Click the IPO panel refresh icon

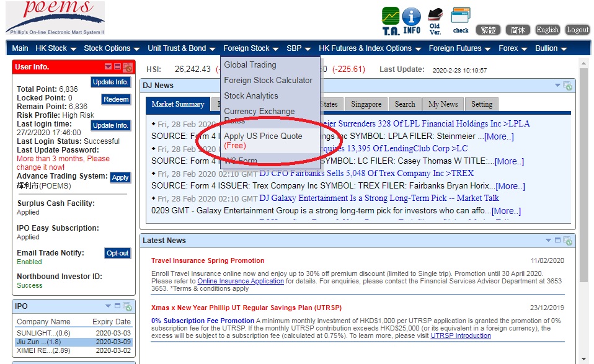click(x=127, y=306)
